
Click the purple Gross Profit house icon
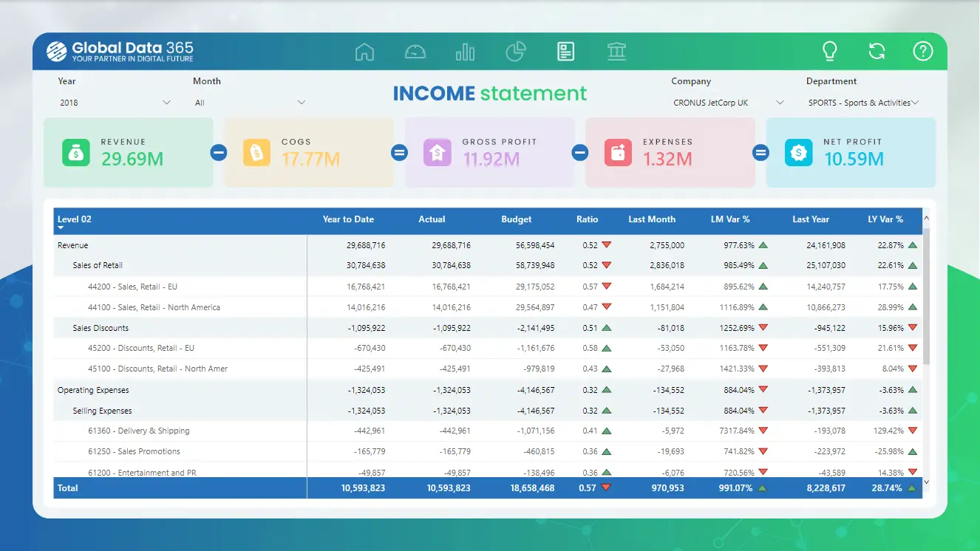coord(437,153)
